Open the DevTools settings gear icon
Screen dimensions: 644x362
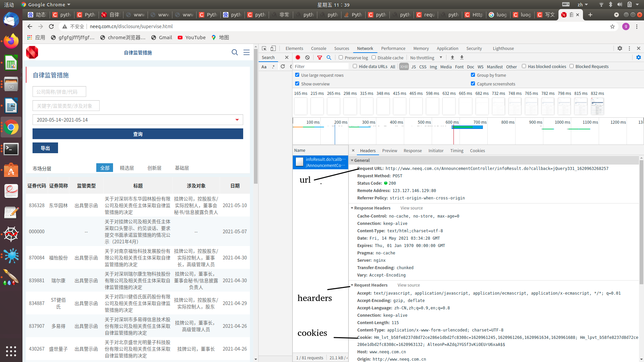click(620, 48)
